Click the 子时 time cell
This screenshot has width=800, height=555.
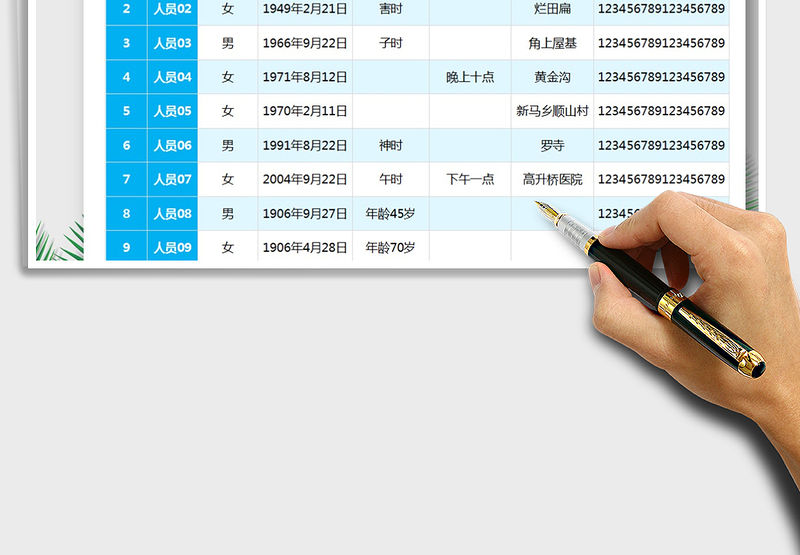[391, 43]
